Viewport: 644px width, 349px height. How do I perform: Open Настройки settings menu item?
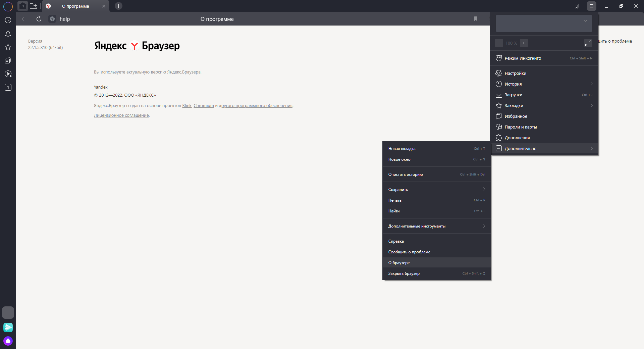pyautogui.click(x=545, y=73)
